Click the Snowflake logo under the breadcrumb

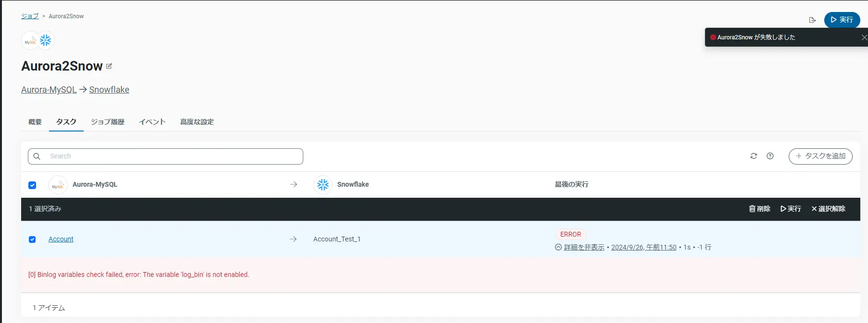[46, 40]
